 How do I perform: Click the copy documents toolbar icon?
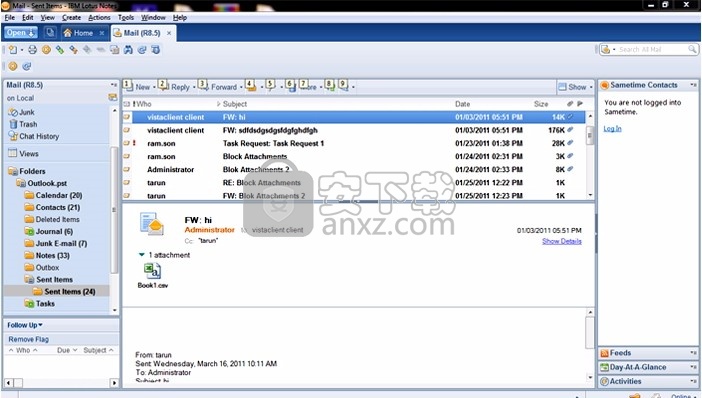tap(115, 50)
